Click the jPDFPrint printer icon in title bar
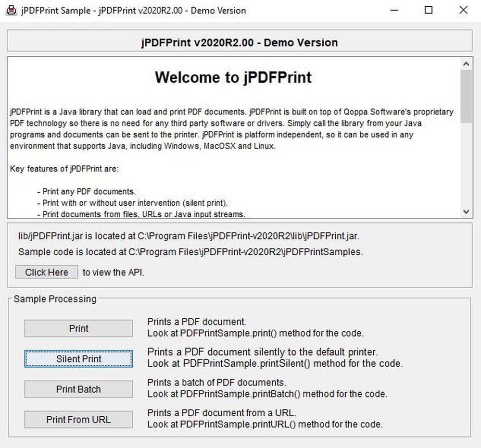 tap(12, 11)
